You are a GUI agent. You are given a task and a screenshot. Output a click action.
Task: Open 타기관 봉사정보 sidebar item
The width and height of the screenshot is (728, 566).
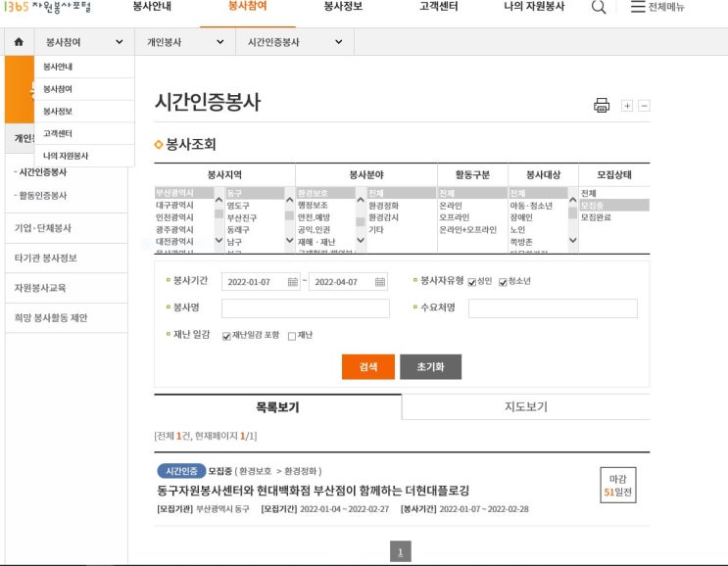coord(66,259)
